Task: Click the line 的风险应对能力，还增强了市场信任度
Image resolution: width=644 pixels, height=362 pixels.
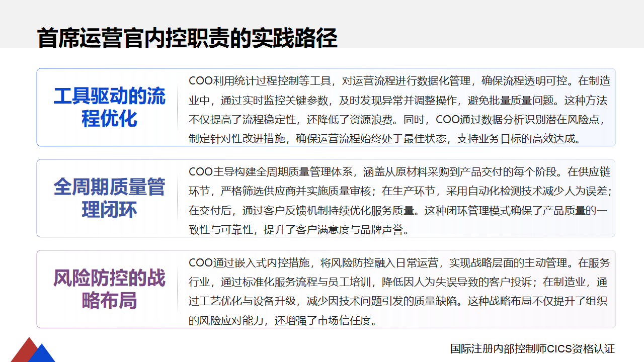Action: click(x=283, y=320)
